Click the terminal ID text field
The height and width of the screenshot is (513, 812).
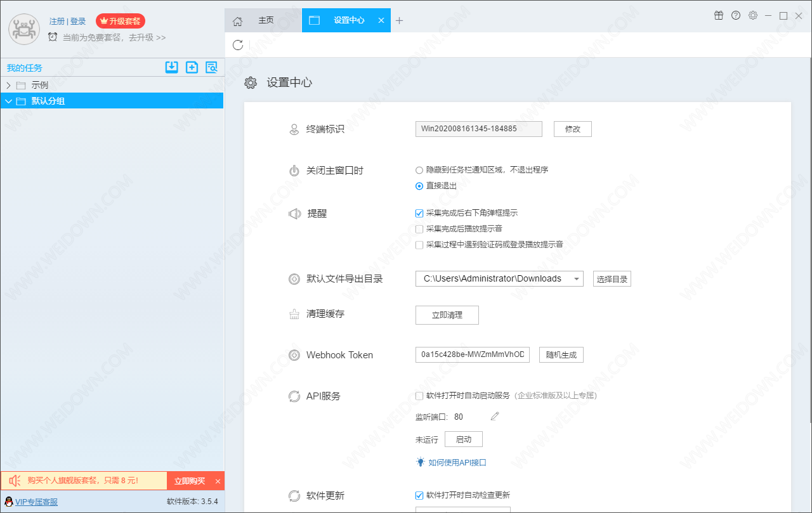479,129
